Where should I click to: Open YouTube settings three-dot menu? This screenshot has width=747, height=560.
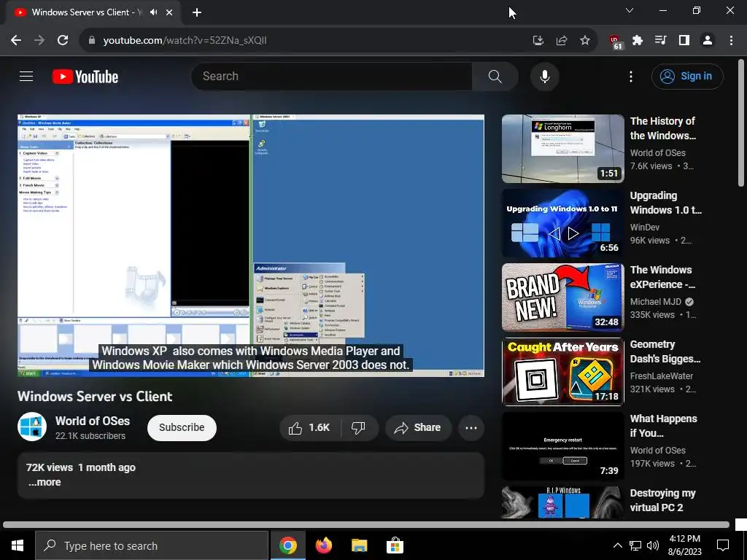coord(631,76)
